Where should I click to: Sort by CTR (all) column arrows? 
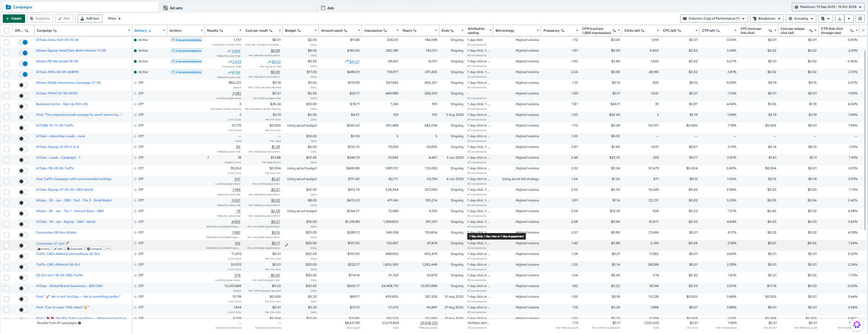718,31
